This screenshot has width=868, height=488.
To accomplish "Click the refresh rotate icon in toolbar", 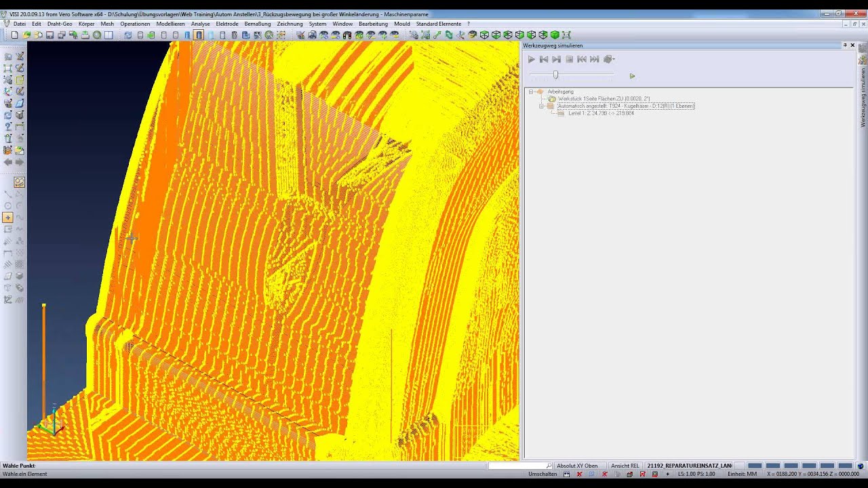I will point(127,35).
